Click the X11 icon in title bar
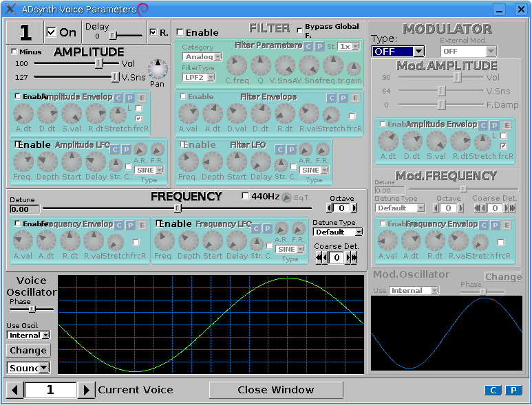The image size is (532, 405). [10, 9]
